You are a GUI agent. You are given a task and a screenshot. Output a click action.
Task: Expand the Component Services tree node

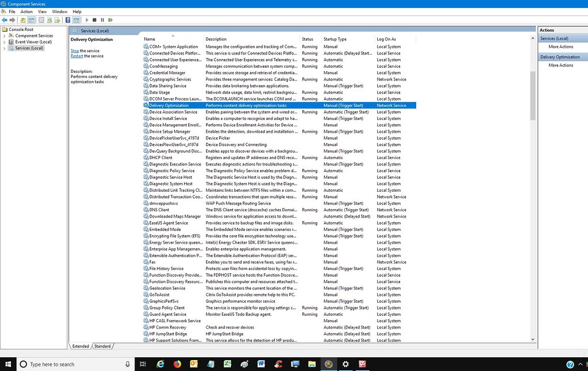pos(5,36)
